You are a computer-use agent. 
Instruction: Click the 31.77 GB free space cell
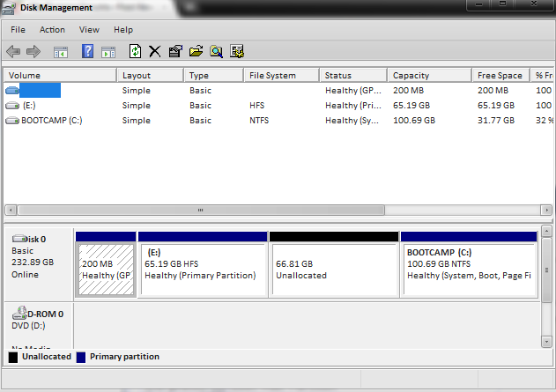click(496, 121)
